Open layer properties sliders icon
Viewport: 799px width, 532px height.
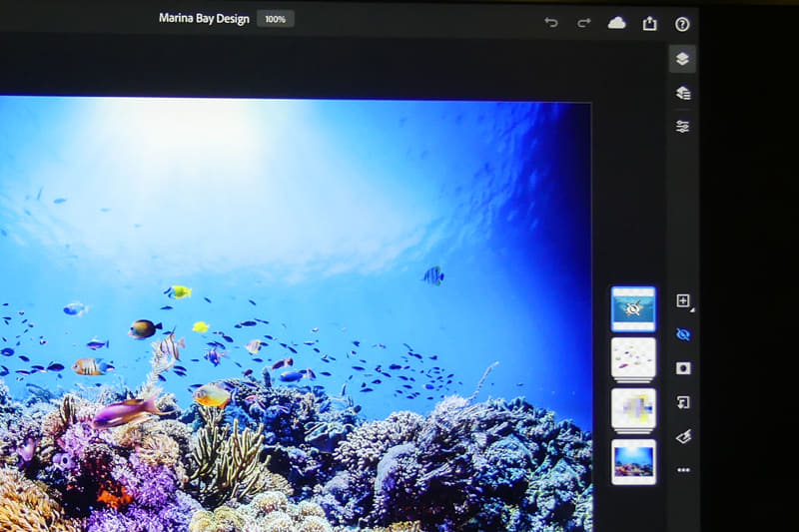683,126
